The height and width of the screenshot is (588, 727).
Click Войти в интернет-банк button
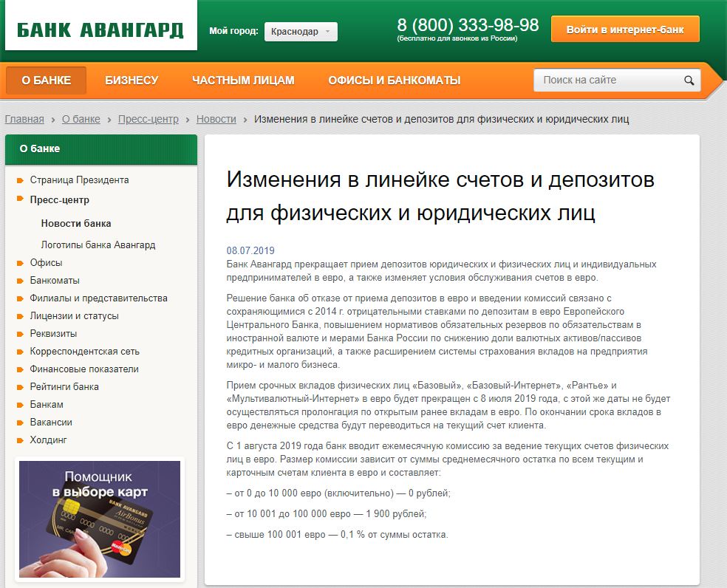625,30
